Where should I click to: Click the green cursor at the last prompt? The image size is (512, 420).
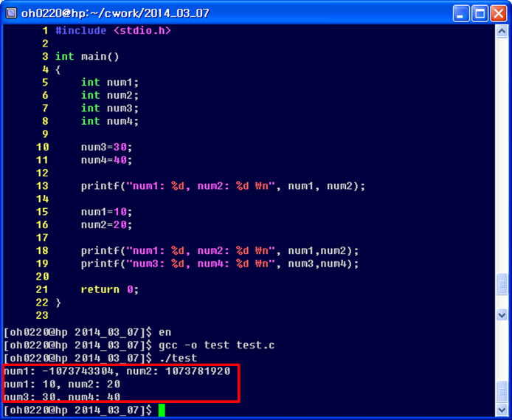(162, 410)
